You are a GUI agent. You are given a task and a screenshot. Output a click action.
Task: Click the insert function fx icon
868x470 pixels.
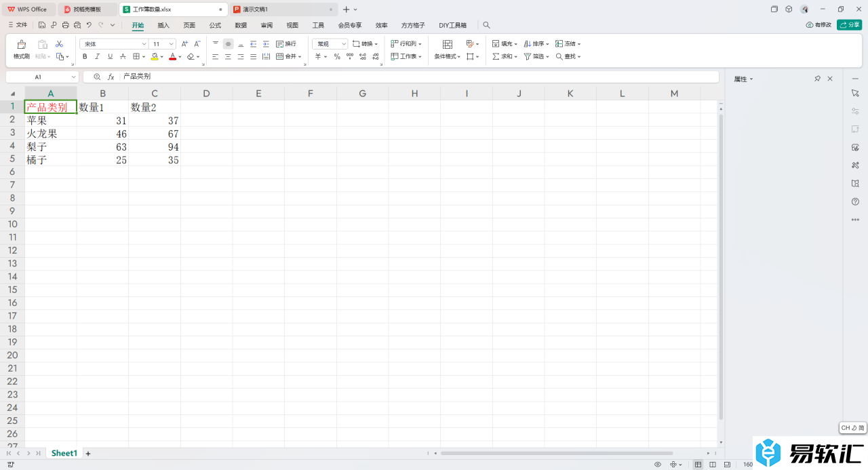pos(111,77)
